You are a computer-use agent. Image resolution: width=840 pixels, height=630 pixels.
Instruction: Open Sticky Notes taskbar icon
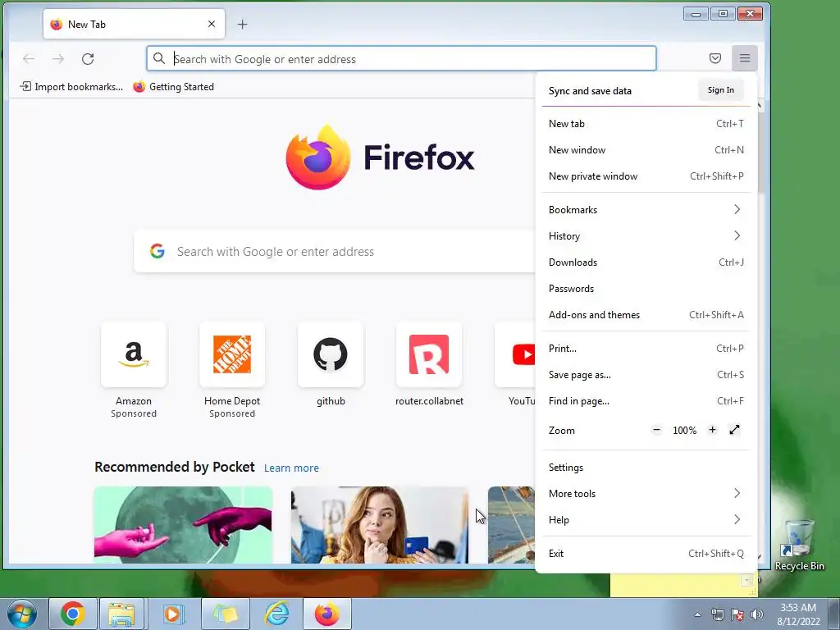coord(224,614)
